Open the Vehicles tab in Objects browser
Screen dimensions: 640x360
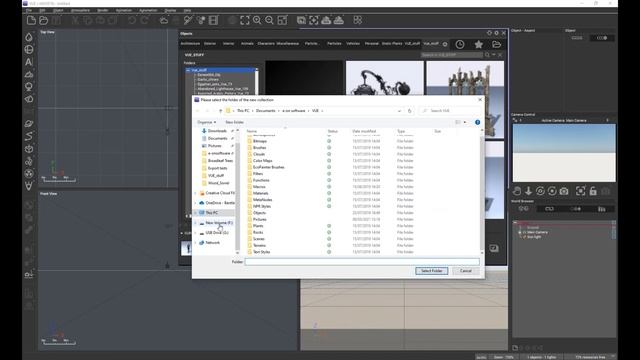[x=353, y=43]
